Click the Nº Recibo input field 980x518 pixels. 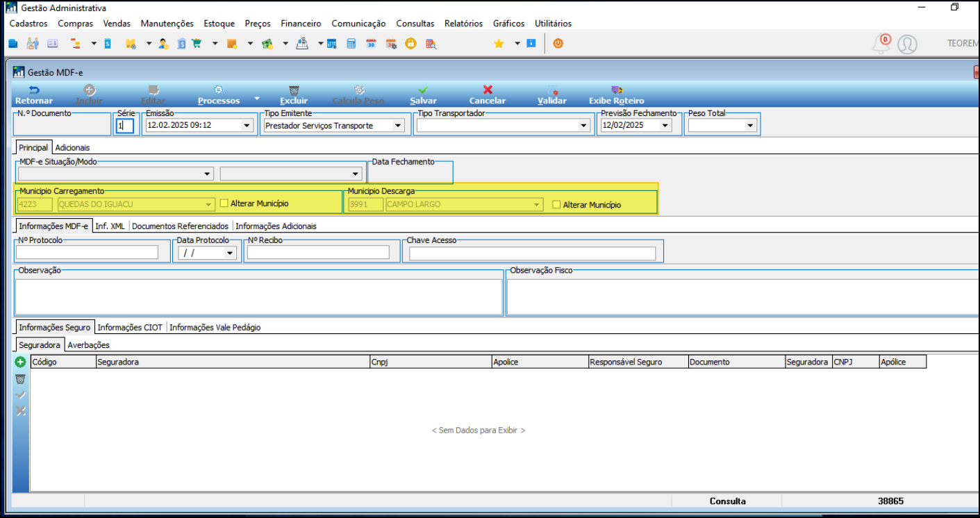click(318, 252)
